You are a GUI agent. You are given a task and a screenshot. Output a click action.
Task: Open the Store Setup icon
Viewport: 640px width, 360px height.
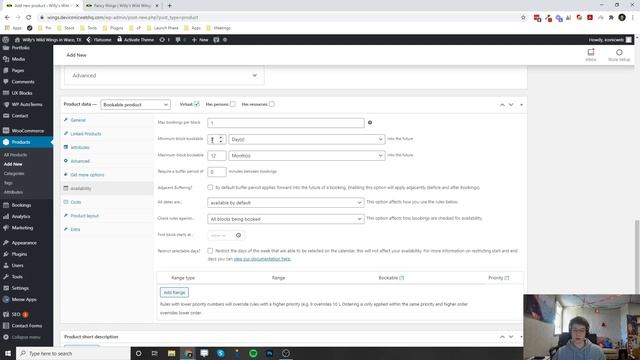619,55
